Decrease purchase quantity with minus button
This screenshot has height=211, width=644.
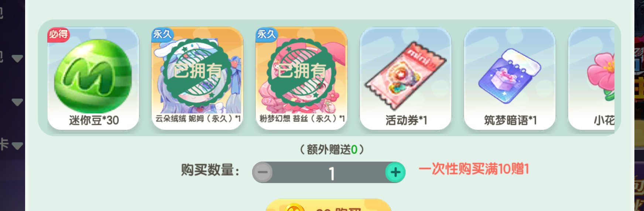click(263, 172)
